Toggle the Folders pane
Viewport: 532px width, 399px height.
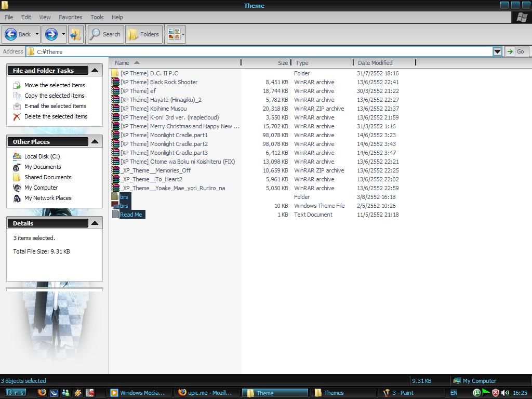click(x=144, y=34)
